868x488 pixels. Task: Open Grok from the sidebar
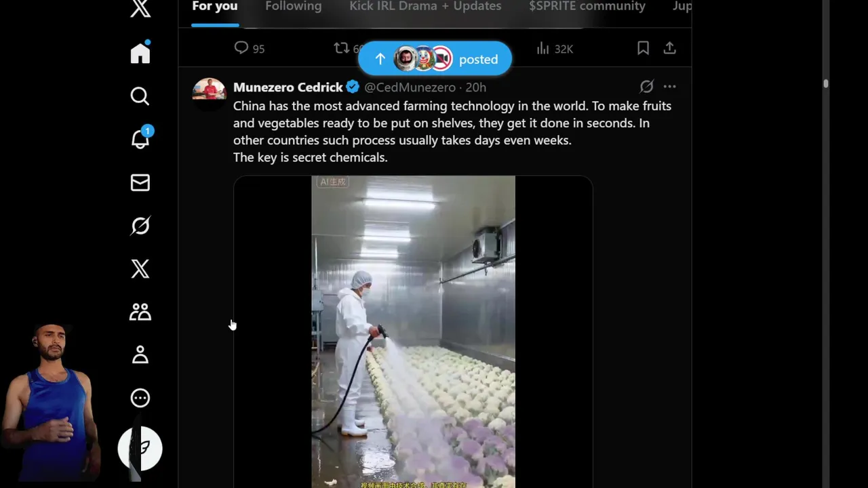click(x=140, y=226)
